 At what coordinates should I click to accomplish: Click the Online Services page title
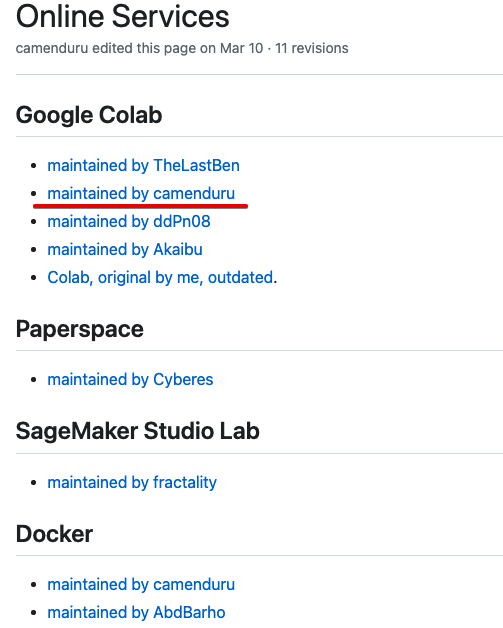coord(123,16)
